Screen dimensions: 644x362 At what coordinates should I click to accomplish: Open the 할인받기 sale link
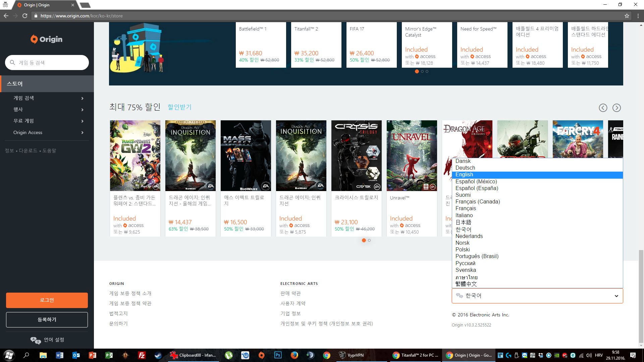[x=179, y=107]
